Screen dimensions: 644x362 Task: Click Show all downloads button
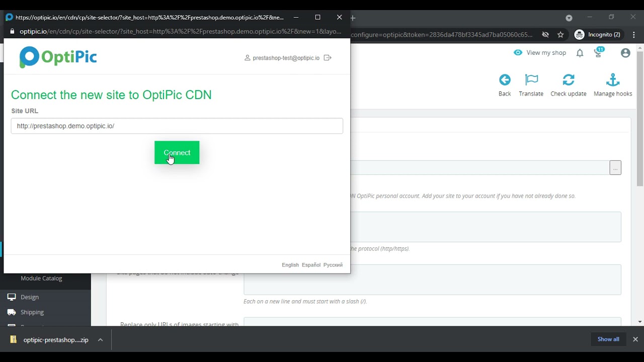608,339
